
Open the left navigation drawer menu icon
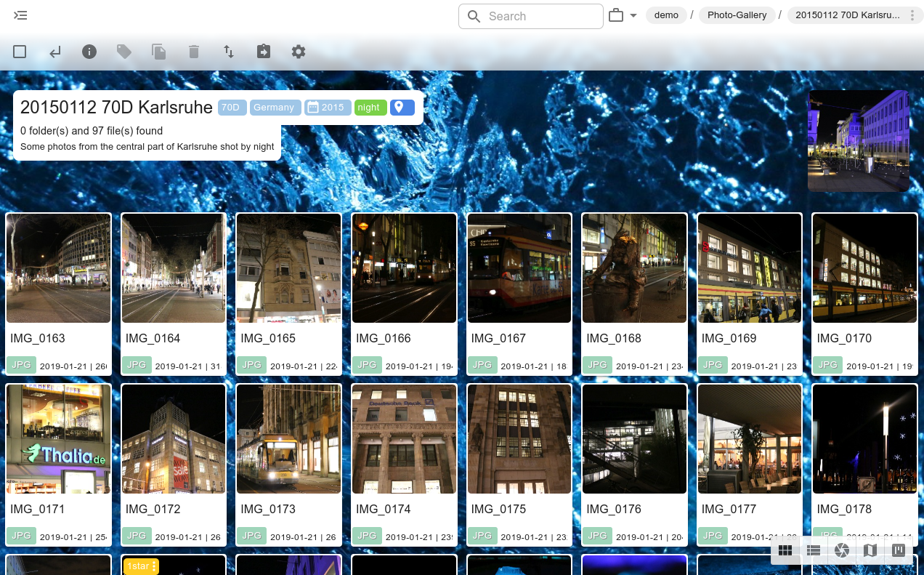click(x=20, y=15)
